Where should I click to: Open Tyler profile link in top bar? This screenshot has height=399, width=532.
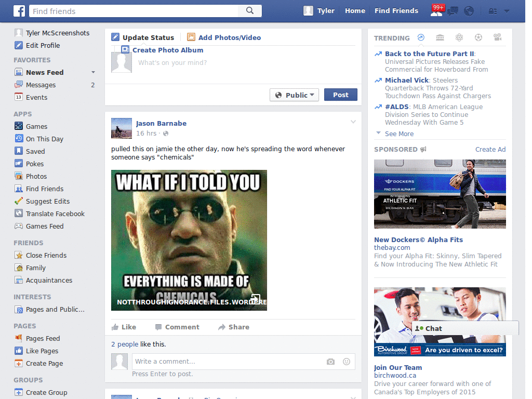coord(326,11)
